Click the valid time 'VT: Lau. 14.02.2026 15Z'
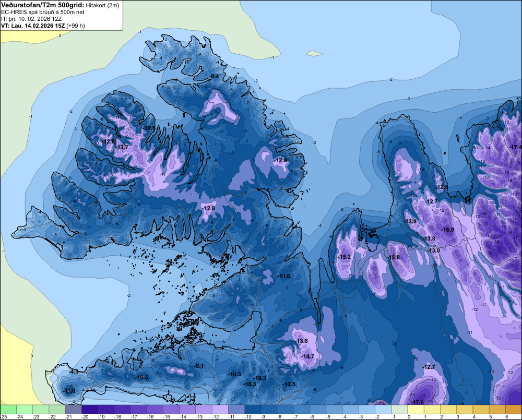 click(x=33, y=26)
